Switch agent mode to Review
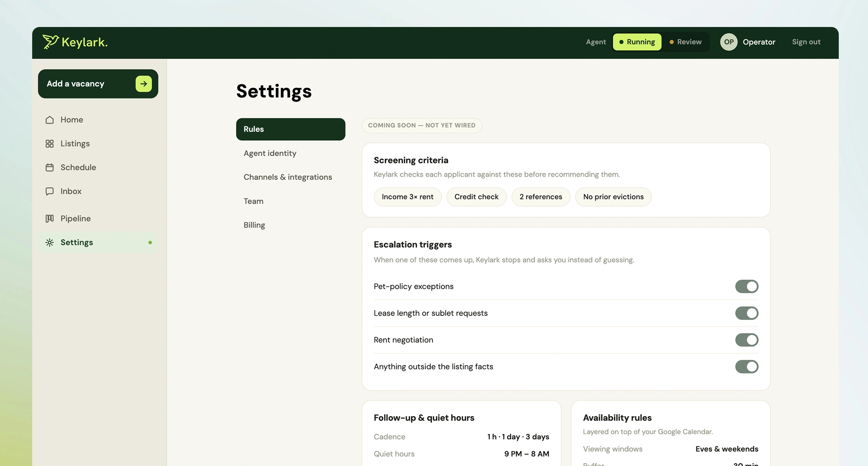 (x=686, y=42)
